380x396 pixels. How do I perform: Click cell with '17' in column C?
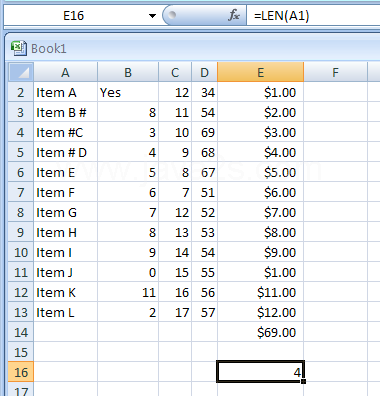click(x=175, y=312)
